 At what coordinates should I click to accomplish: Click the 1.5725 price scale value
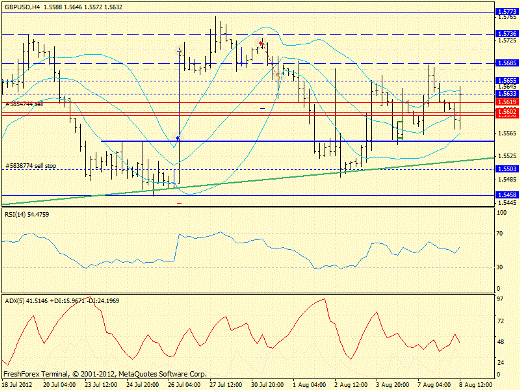pyautogui.click(x=507, y=41)
